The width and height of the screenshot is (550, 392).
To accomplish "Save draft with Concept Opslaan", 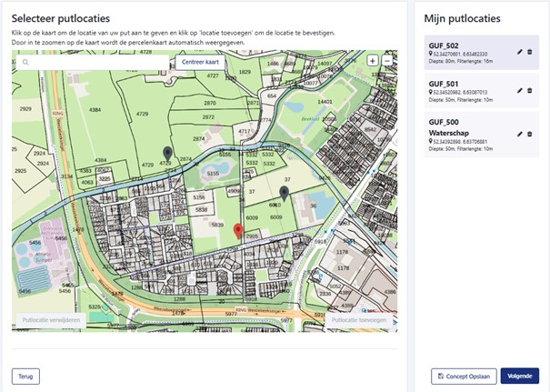I will click(x=463, y=376).
